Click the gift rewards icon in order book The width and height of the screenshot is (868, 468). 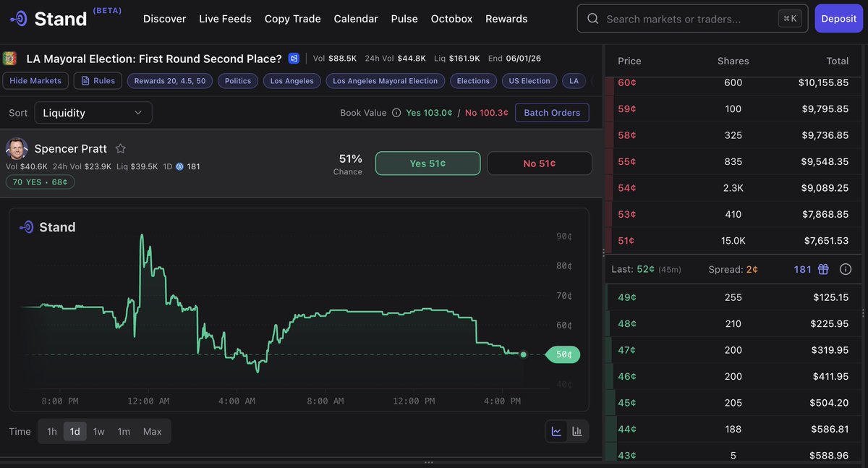[823, 269]
